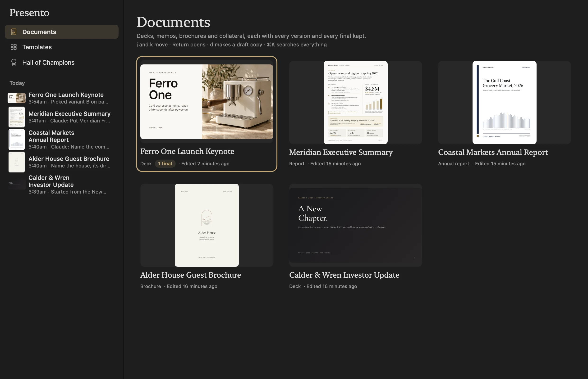Select Ferro One Launch Keynote in Today list
The height and width of the screenshot is (379, 588).
coord(62,98)
